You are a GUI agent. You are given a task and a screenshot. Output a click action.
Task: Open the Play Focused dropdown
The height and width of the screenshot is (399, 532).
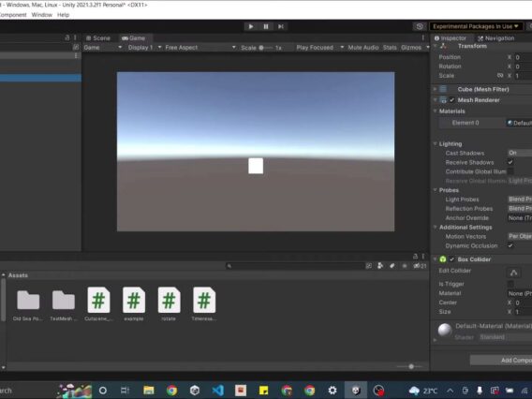pos(320,48)
